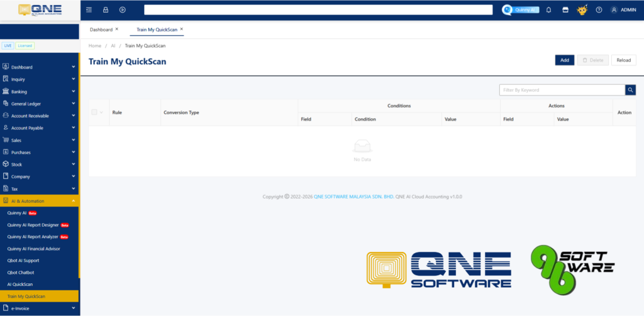This screenshot has height=316, width=644.
Task: Expand the Banking menu chevron
Action: click(x=74, y=91)
